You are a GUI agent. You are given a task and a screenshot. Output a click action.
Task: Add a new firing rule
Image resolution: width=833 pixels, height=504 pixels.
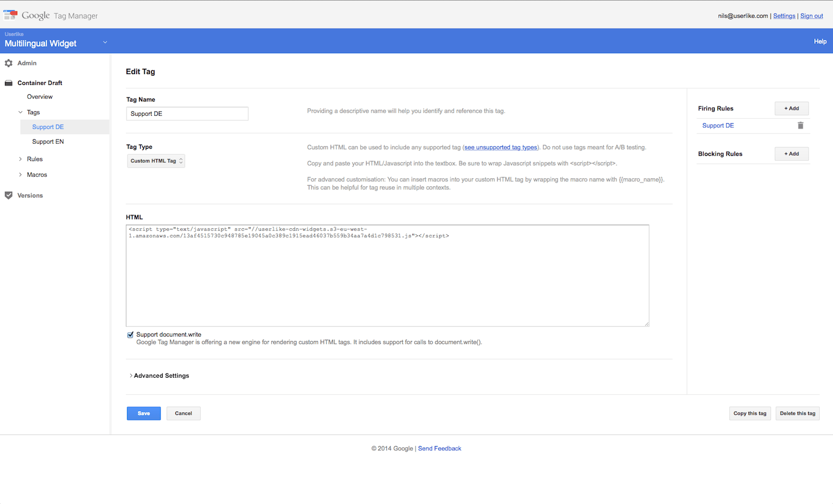(791, 108)
